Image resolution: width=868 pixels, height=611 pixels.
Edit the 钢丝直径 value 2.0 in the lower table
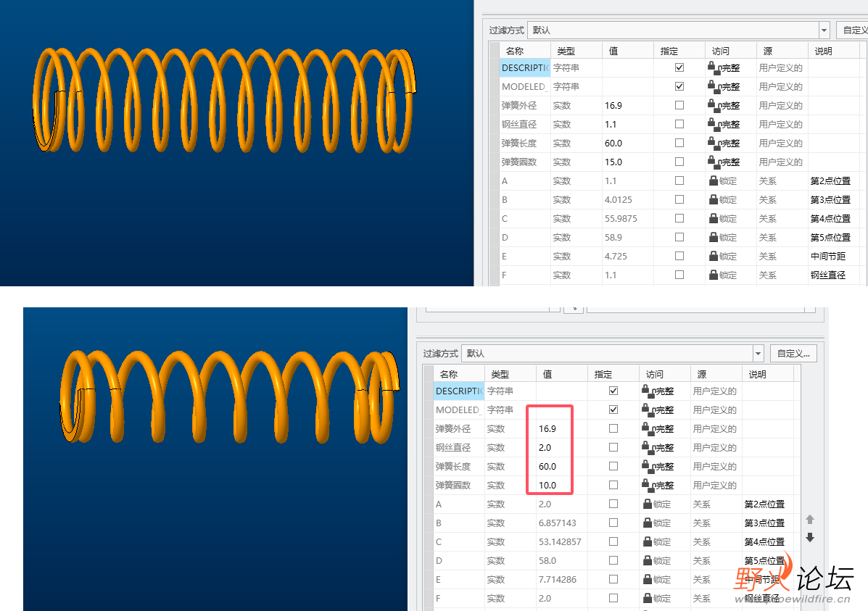point(561,447)
